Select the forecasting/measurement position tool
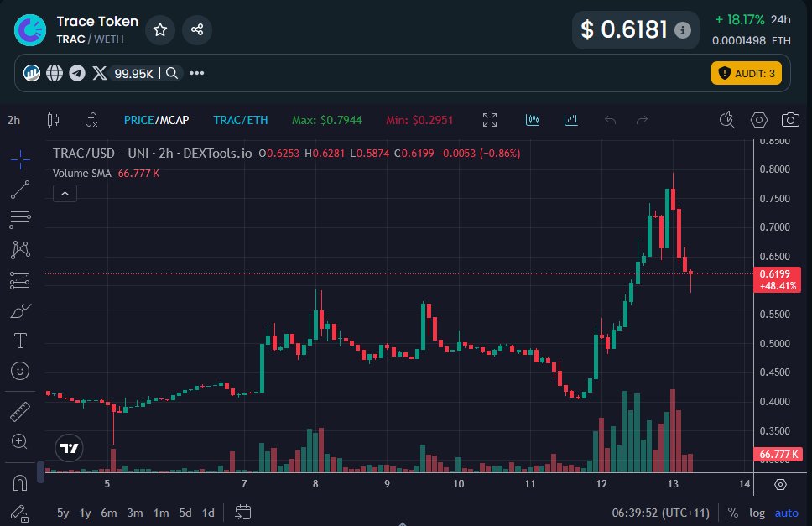This screenshot has height=526, width=812. pyautogui.click(x=20, y=280)
